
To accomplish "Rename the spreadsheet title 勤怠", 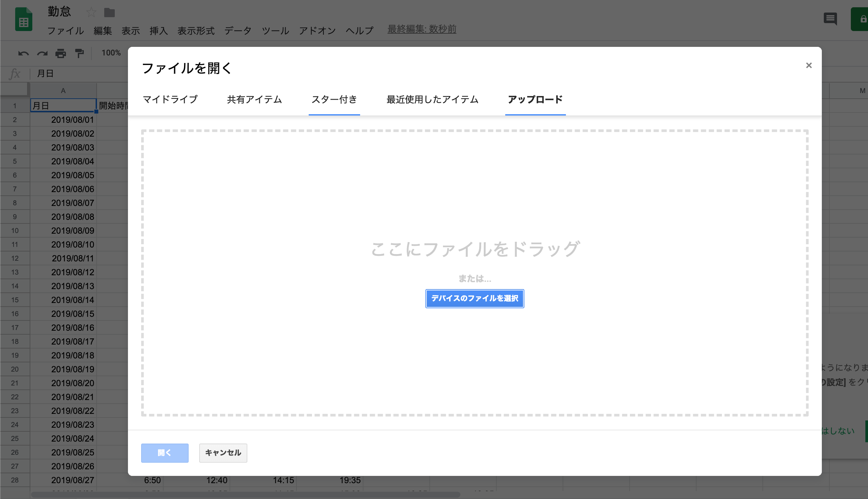I will [59, 11].
